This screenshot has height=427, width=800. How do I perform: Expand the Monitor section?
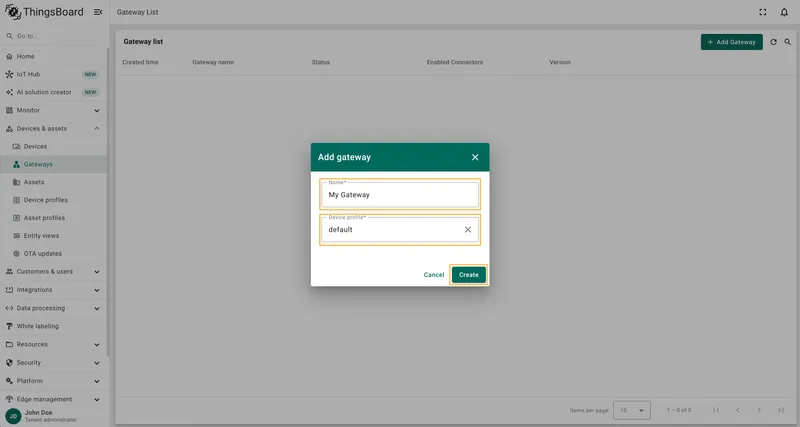click(54, 110)
